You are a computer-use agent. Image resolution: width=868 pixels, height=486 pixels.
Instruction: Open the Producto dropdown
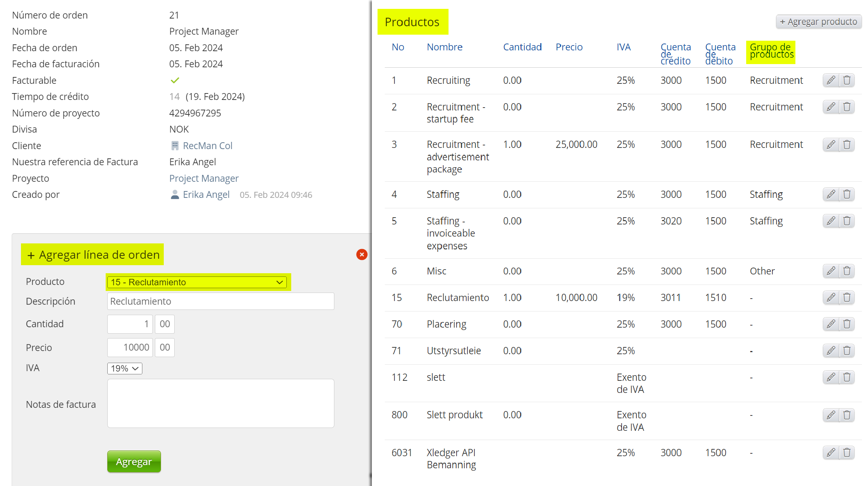(197, 282)
